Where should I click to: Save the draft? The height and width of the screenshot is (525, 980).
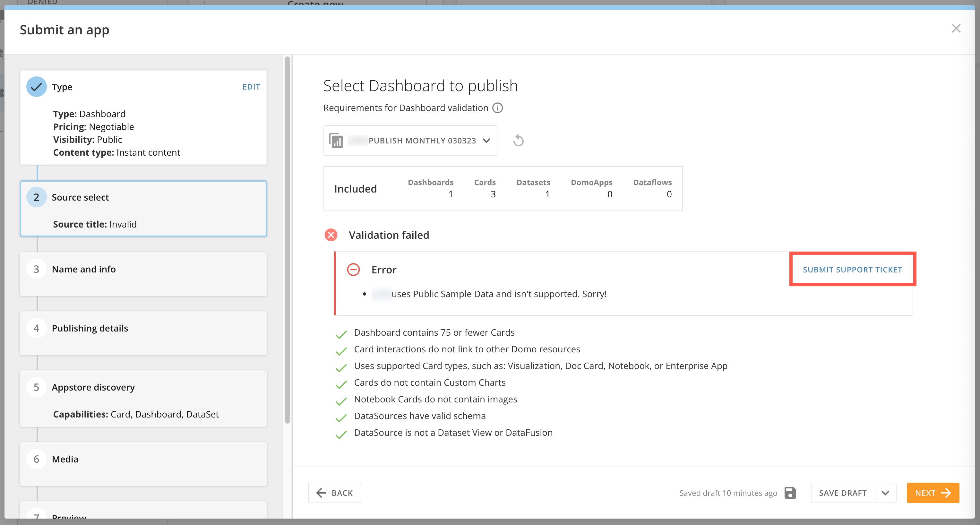click(x=843, y=493)
